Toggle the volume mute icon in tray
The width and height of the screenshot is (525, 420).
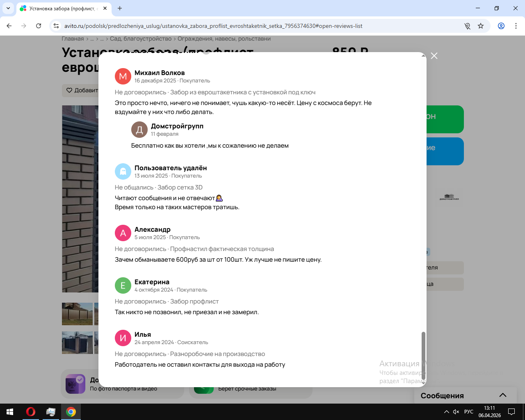[x=456, y=412]
